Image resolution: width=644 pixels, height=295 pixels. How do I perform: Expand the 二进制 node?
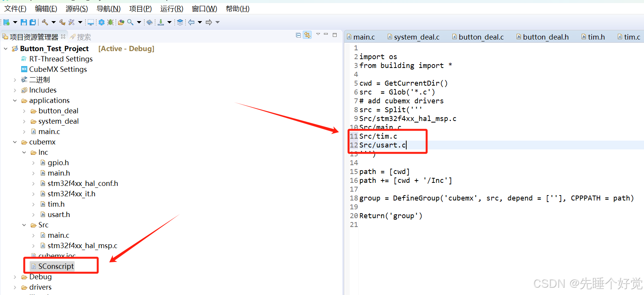coord(15,80)
